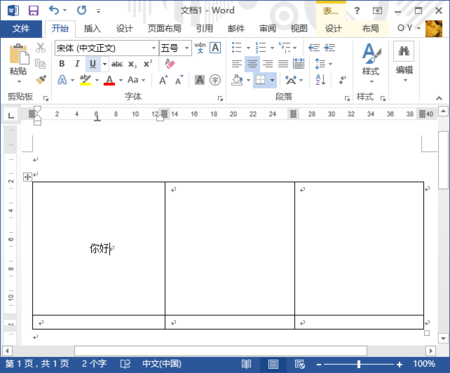
Task: Open borders dropdown arrow
Action: click(x=272, y=80)
